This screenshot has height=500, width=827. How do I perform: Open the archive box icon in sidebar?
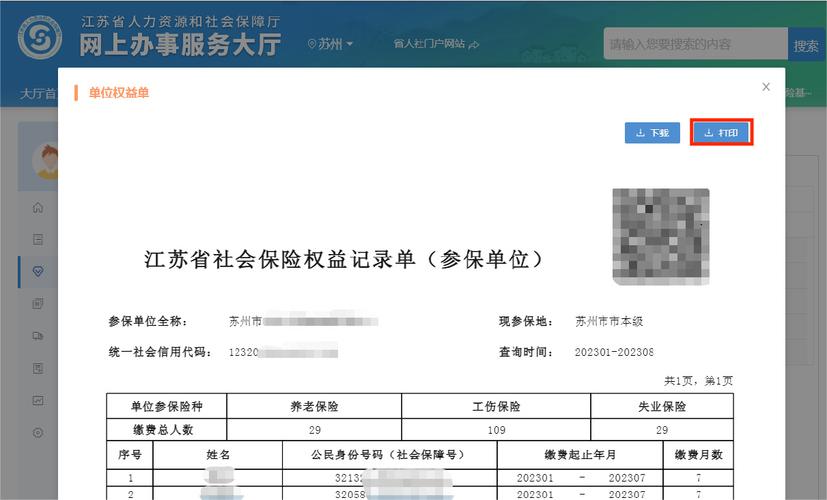click(x=38, y=239)
